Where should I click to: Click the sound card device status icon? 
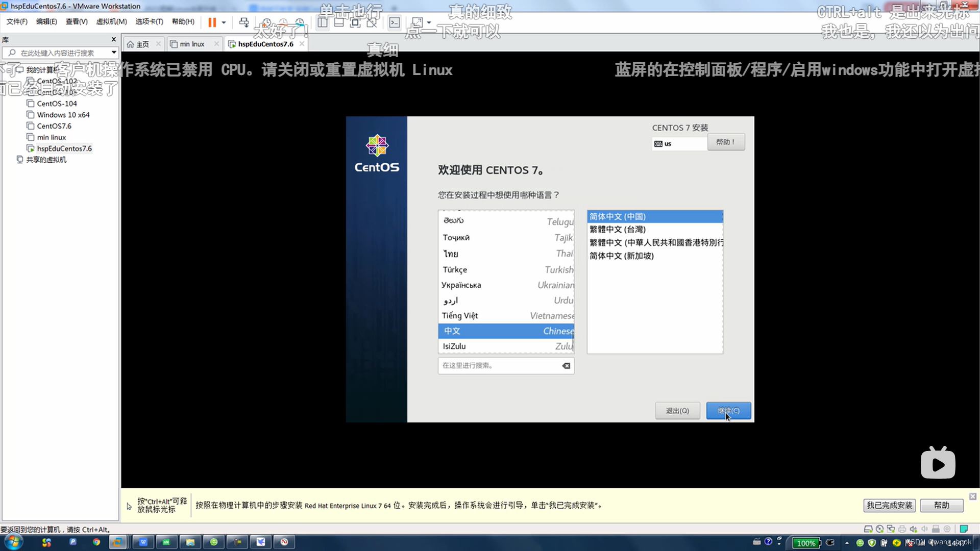[913, 529]
